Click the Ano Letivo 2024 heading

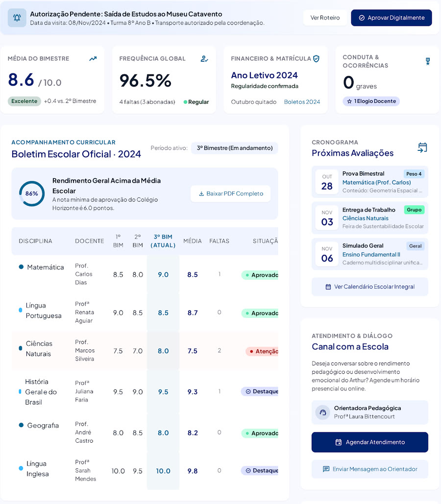[265, 75]
